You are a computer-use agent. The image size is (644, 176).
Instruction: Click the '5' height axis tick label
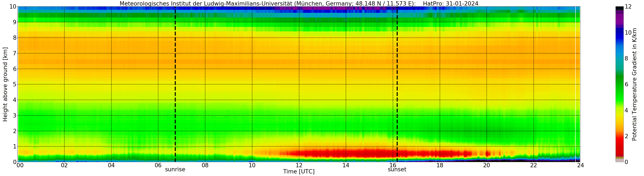[15, 84]
